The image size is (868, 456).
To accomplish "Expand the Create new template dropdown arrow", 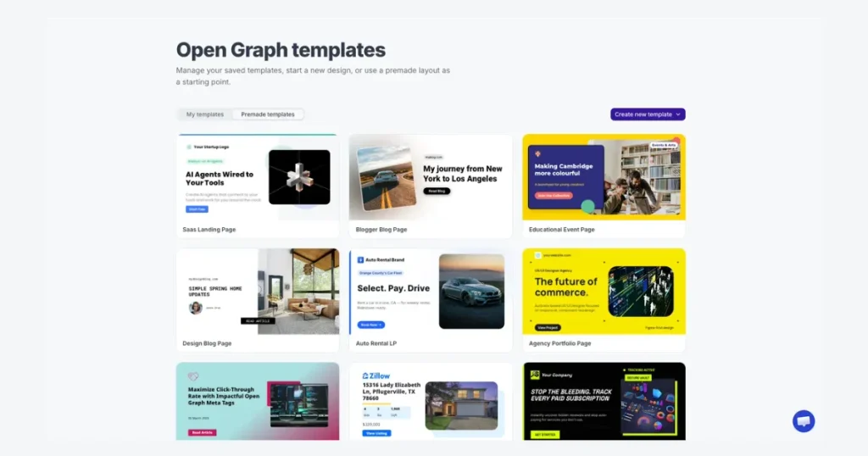I will [678, 114].
